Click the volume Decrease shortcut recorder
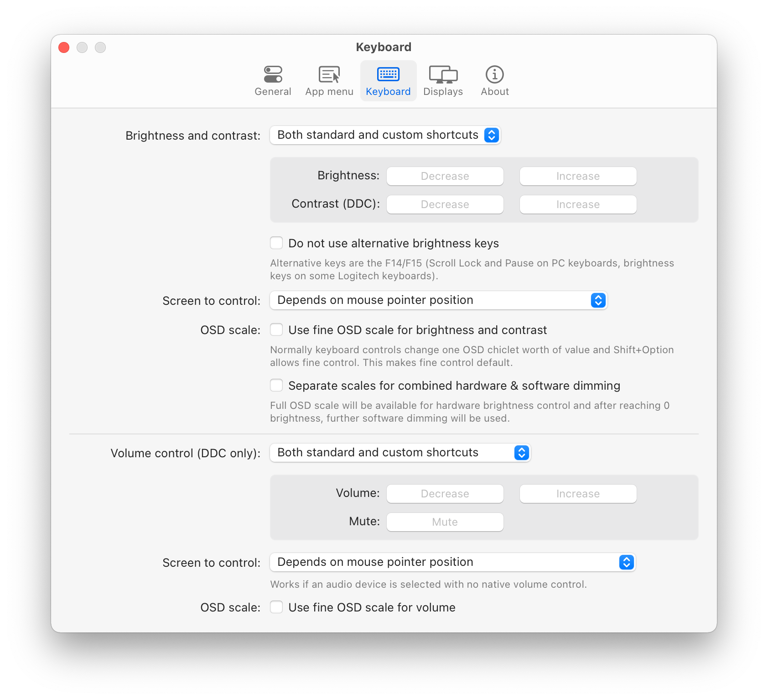Screen dimensions: 768x700 click(x=445, y=493)
